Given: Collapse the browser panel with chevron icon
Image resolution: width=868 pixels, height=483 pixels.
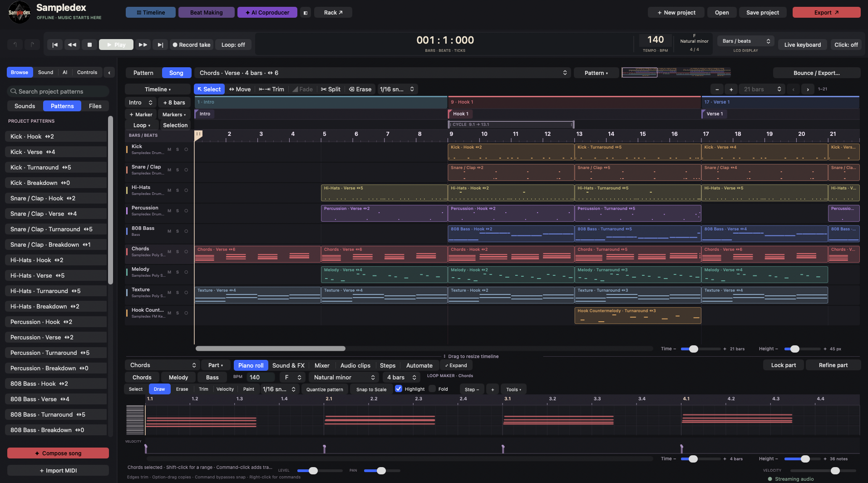Looking at the screenshot, I should click(x=109, y=72).
